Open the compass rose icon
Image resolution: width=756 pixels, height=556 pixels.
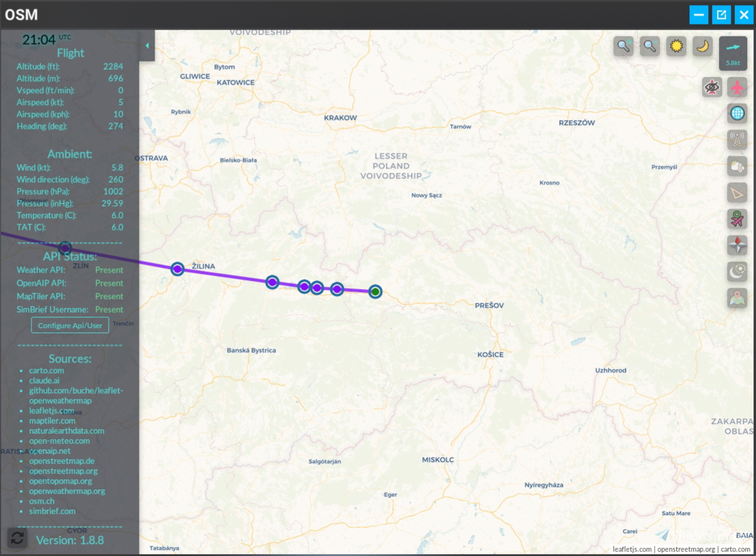tap(737, 245)
